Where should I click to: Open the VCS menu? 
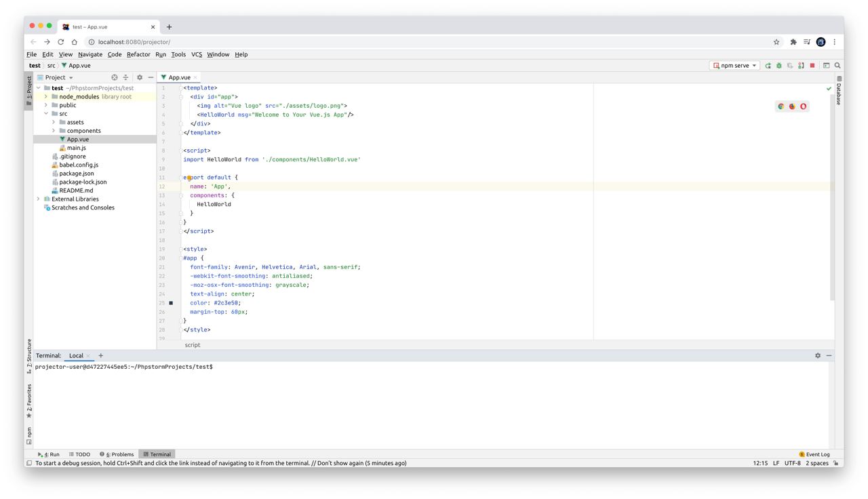tap(197, 54)
